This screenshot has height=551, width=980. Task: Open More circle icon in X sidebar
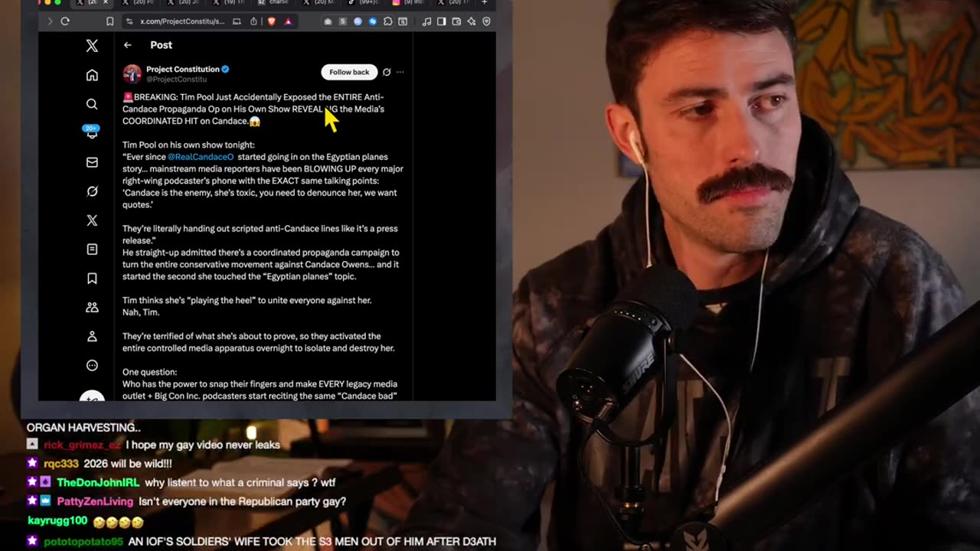point(92,366)
